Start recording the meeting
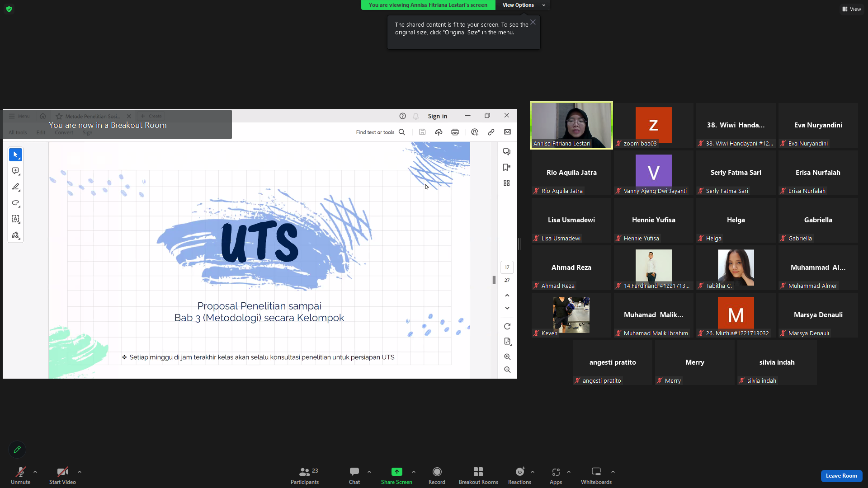Viewport: 868px width, 488px height. coord(437,475)
